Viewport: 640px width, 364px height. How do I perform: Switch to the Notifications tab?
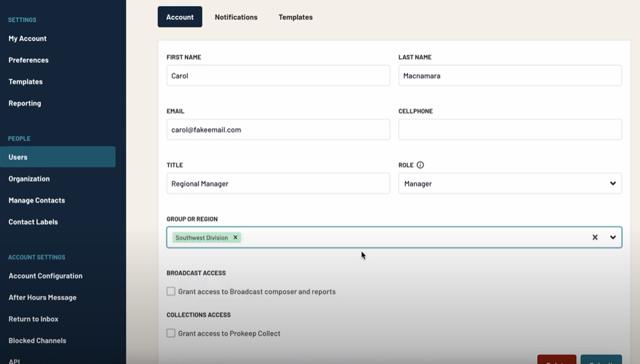point(236,17)
